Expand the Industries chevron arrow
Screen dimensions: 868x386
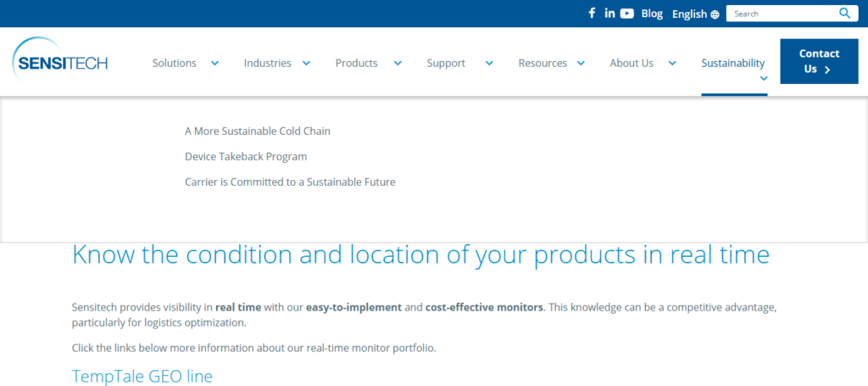tap(306, 63)
